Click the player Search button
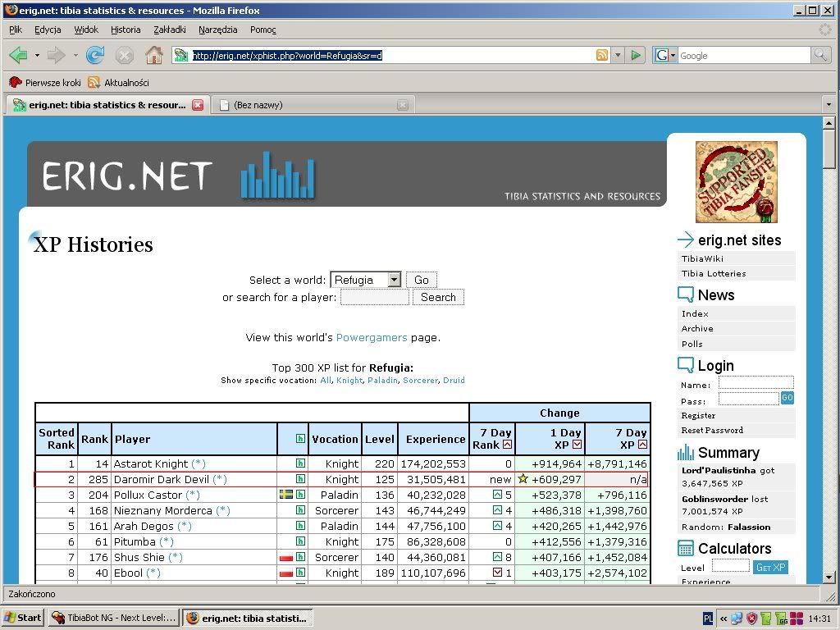The height and width of the screenshot is (630, 840). tap(438, 297)
